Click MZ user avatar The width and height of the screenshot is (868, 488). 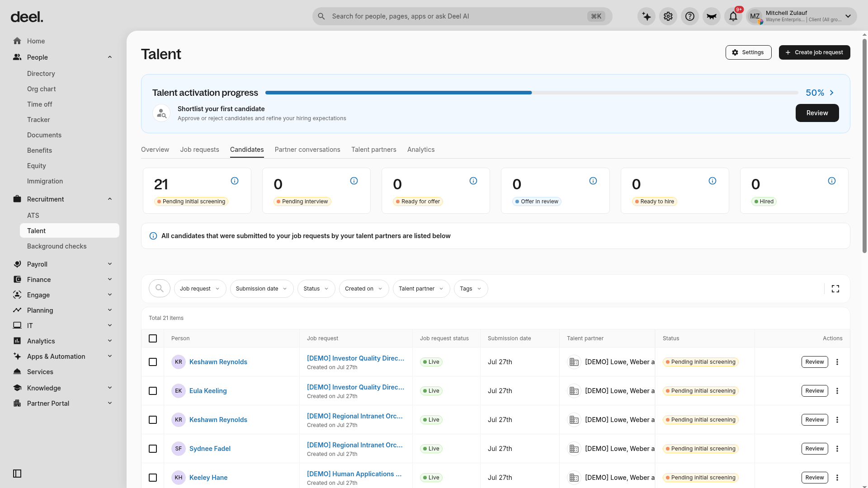pyautogui.click(x=755, y=16)
